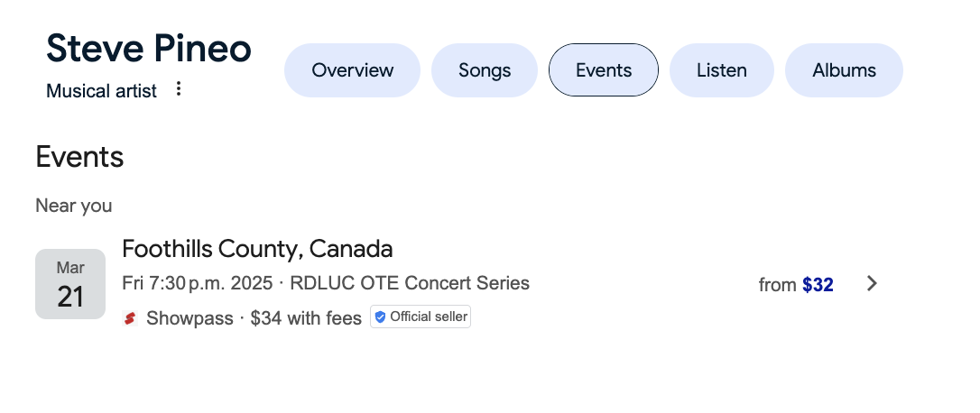Switch to the Songs tab

pos(485,70)
